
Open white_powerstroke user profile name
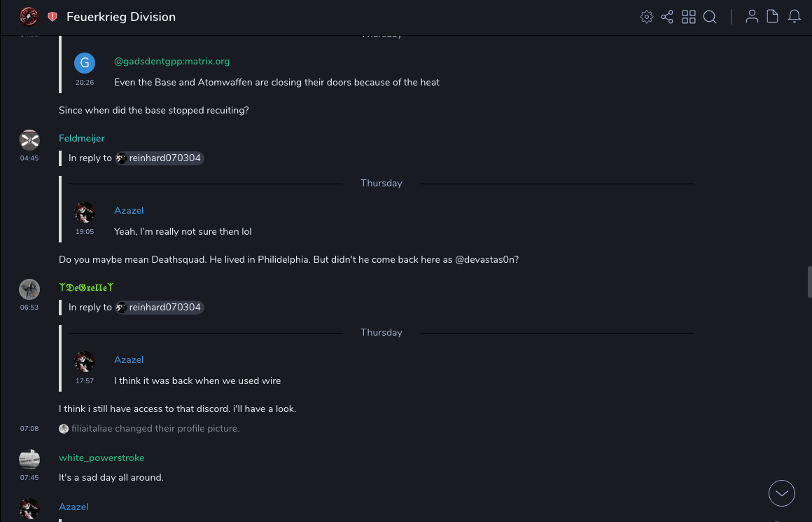[x=101, y=458]
